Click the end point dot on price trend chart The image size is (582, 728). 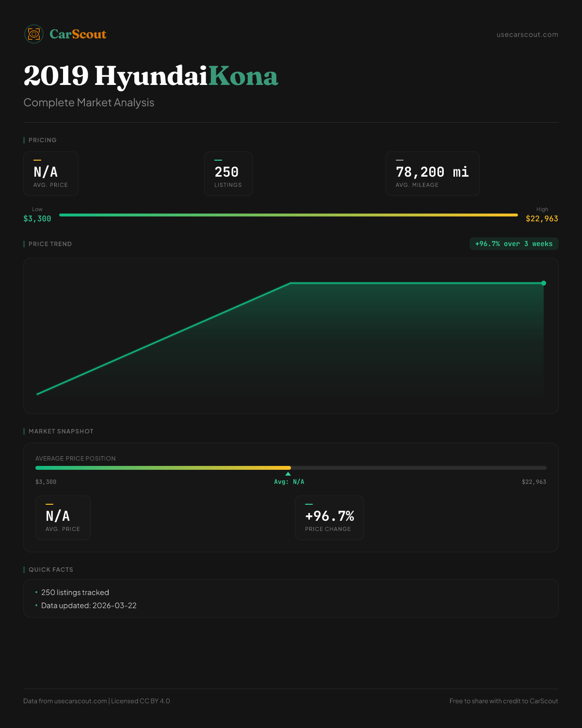[544, 283]
